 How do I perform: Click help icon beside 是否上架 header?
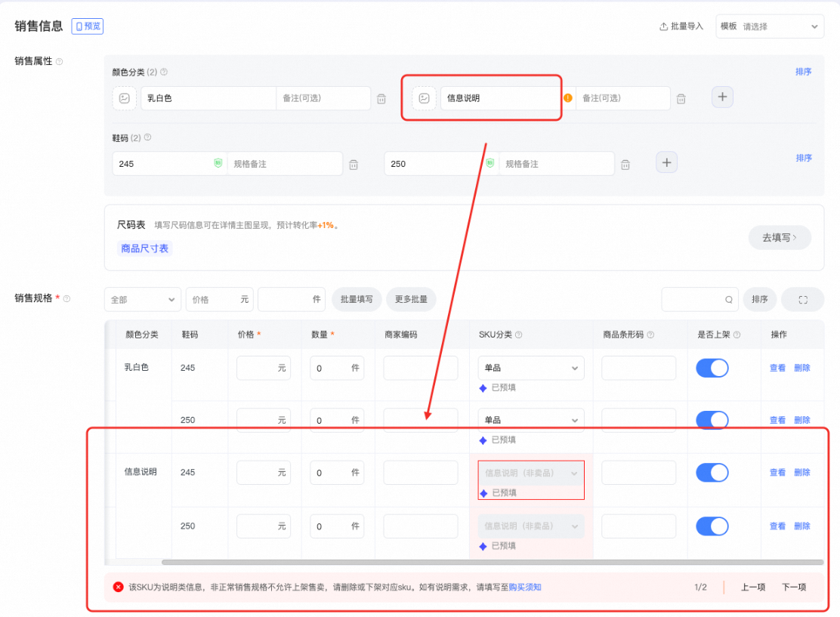point(737,335)
